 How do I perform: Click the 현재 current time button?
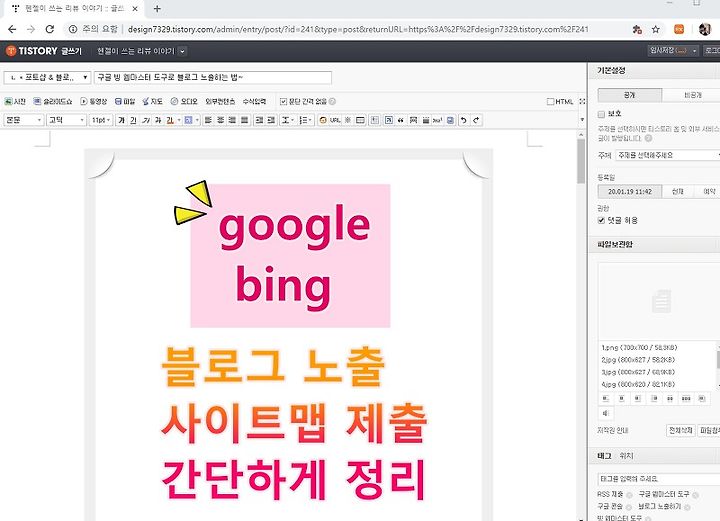(678, 192)
